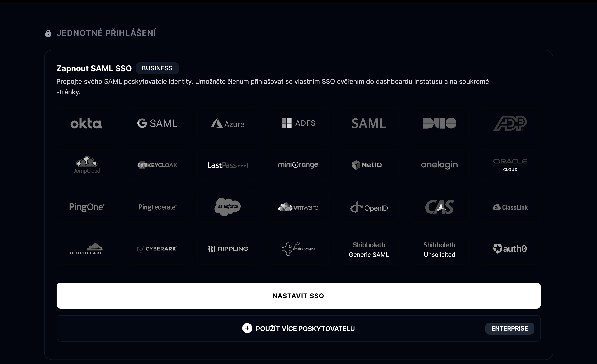The width and height of the screenshot is (597, 364).
Task: Pick the Azure identity provider logo
Action: [x=227, y=123]
